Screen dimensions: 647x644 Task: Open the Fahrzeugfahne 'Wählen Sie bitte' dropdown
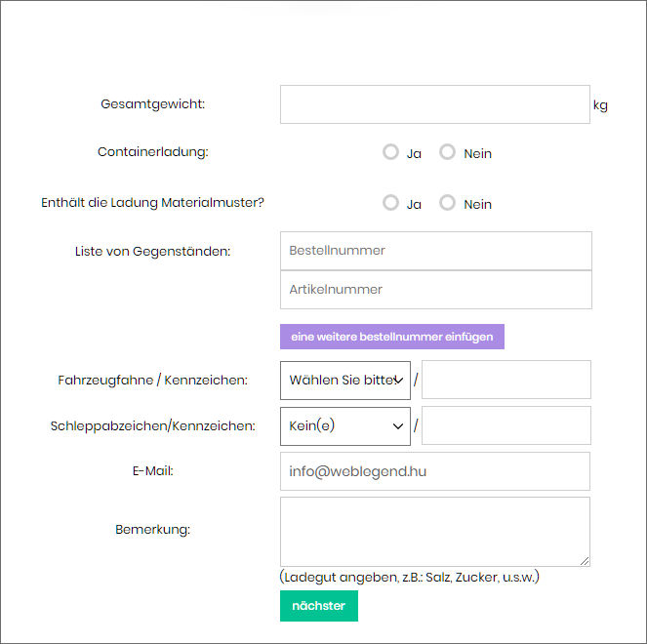coord(345,380)
